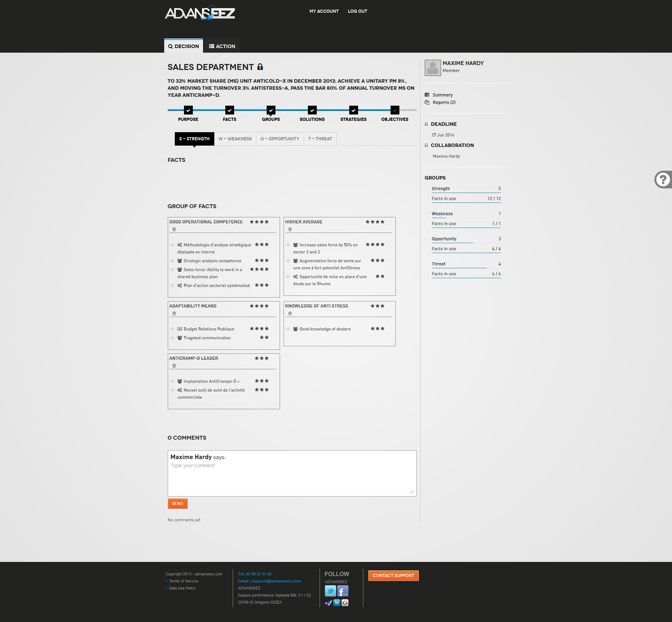The image size is (672, 622).
Task: Click the Augmentation force de vente fact
Action: coord(327,264)
